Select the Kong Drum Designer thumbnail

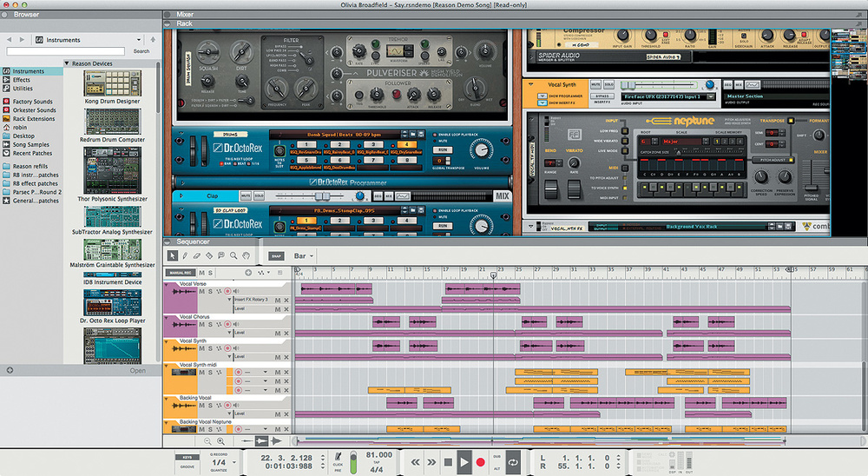[113, 84]
